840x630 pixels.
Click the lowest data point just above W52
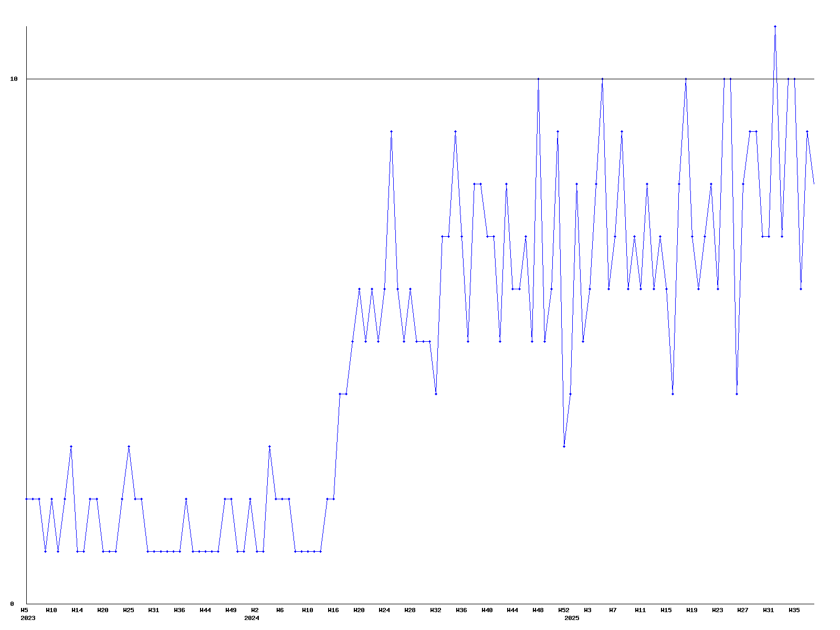[564, 446]
